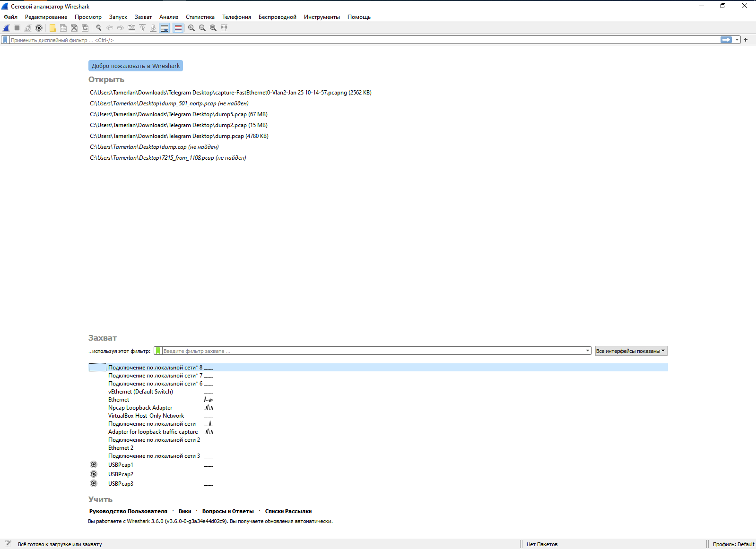Jump to the last packet icon
This screenshot has height=549, width=756.
(x=153, y=28)
